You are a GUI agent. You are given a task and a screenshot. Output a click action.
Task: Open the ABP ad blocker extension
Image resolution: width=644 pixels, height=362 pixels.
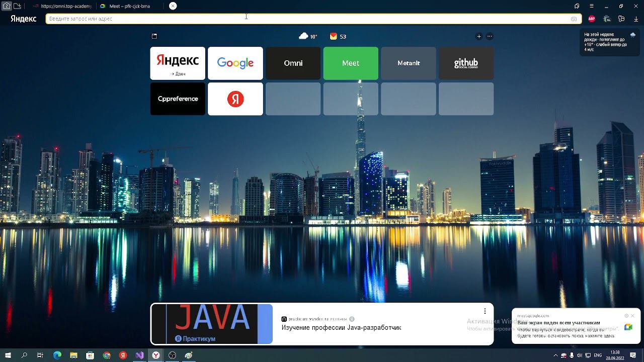point(592,19)
